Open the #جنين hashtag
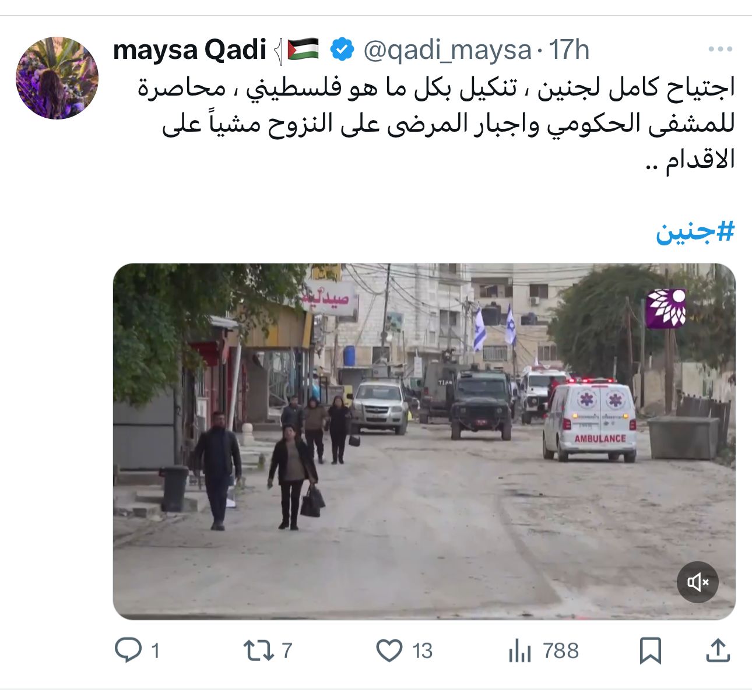752x700 pixels. tap(695, 231)
